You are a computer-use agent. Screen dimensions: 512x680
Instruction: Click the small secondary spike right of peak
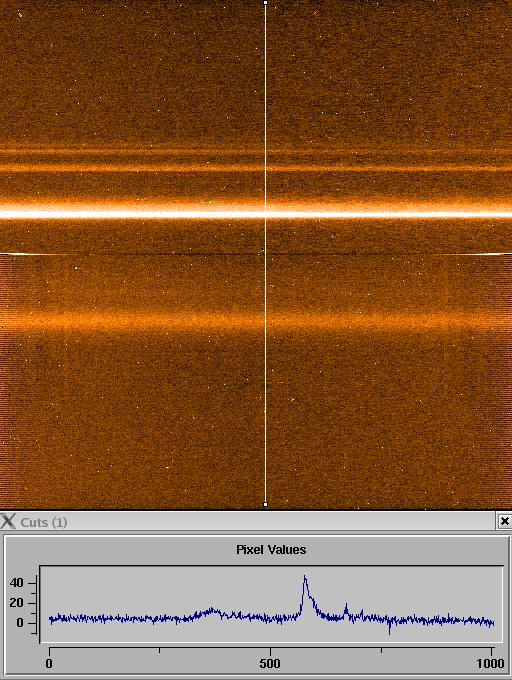point(346,606)
